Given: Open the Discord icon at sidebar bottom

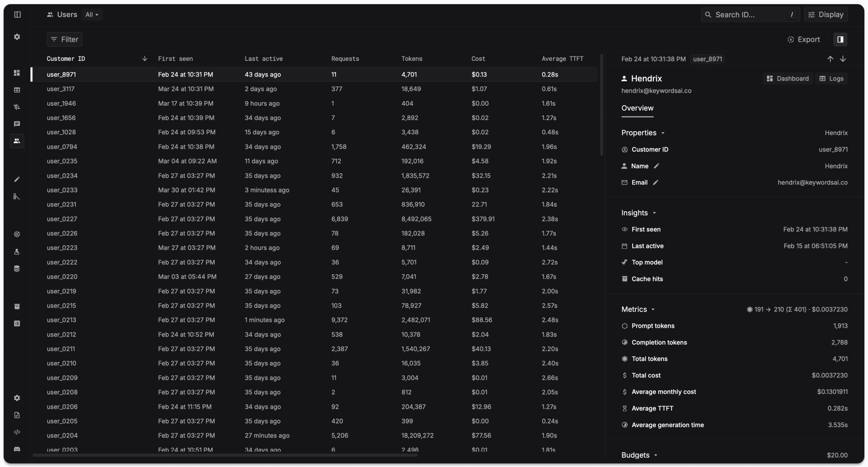Looking at the screenshot, I should click(x=17, y=450).
